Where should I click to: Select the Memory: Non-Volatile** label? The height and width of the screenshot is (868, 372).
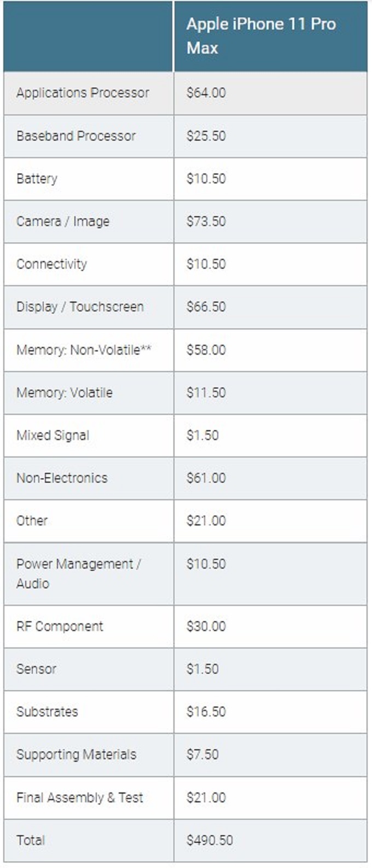pyautogui.click(x=84, y=350)
